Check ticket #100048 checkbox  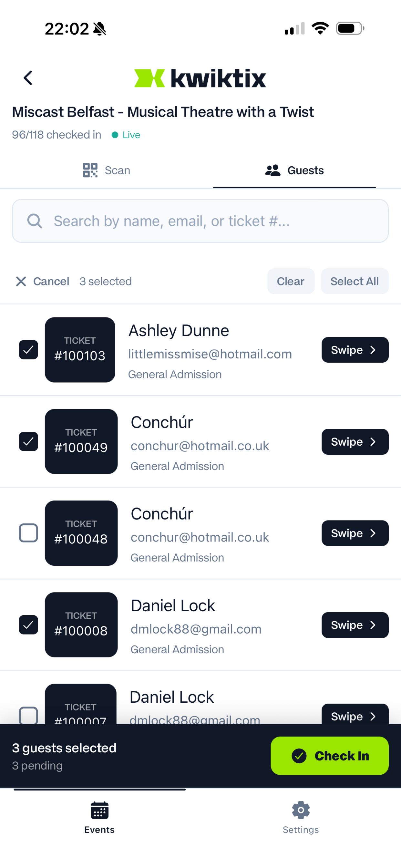[x=28, y=533]
